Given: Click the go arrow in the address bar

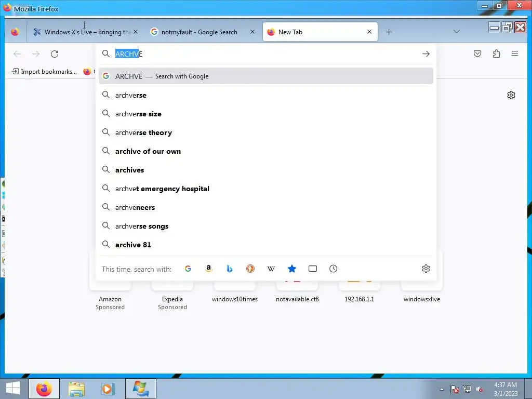Looking at the screenshot, I should coord(426,54).
